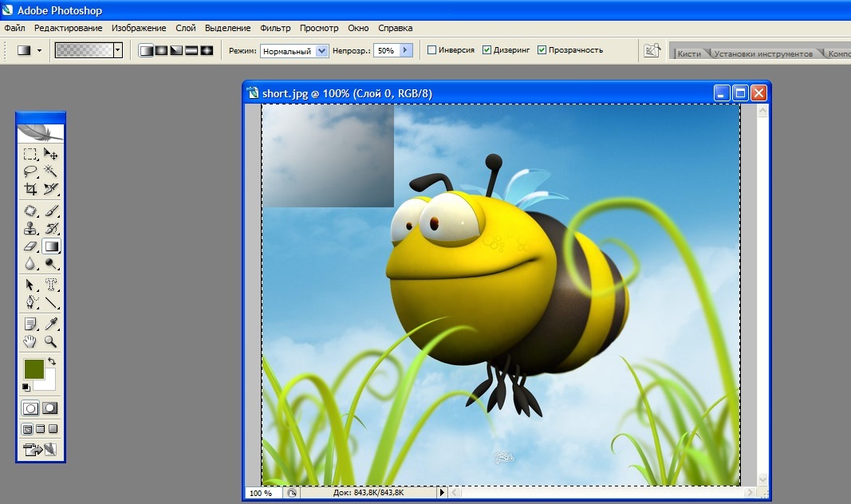Select the Healing Brush tool

click(30, 211)
